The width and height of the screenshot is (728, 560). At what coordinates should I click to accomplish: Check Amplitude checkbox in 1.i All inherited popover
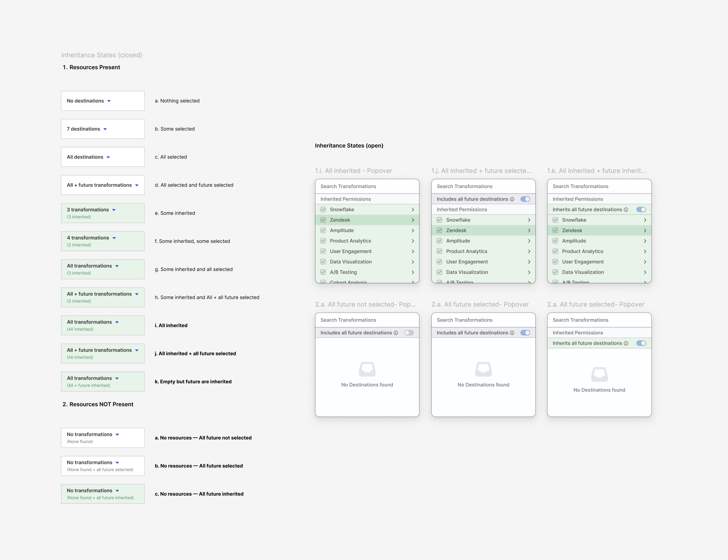coord(323,231)
